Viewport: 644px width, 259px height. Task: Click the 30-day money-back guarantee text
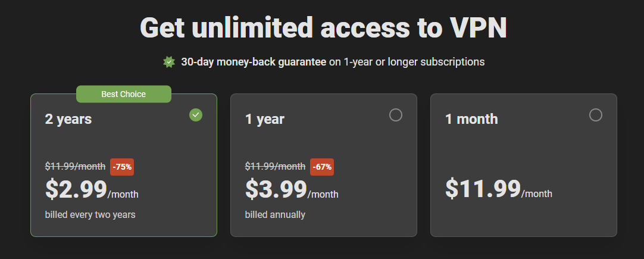pyautogui.click(x=254, y=62)
